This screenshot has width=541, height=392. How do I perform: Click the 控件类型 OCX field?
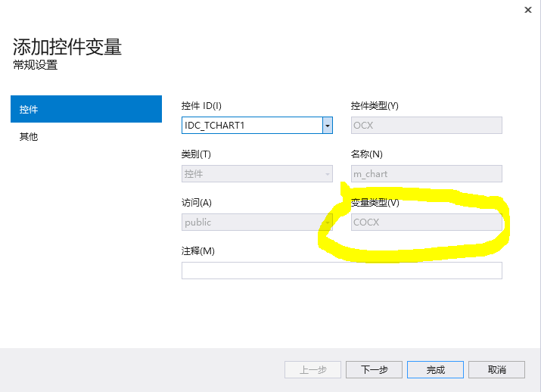coord(427,126)
